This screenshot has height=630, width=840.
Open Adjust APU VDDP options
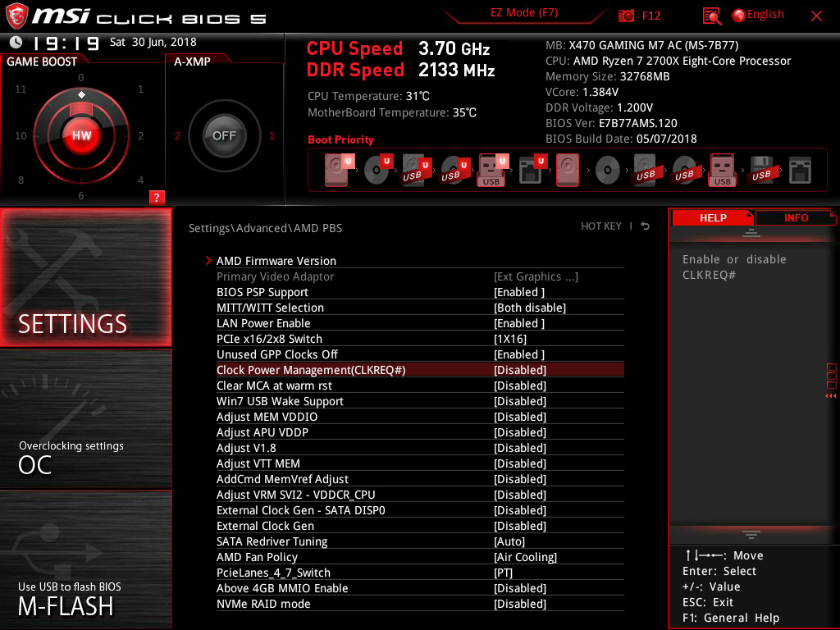(420, 432)
